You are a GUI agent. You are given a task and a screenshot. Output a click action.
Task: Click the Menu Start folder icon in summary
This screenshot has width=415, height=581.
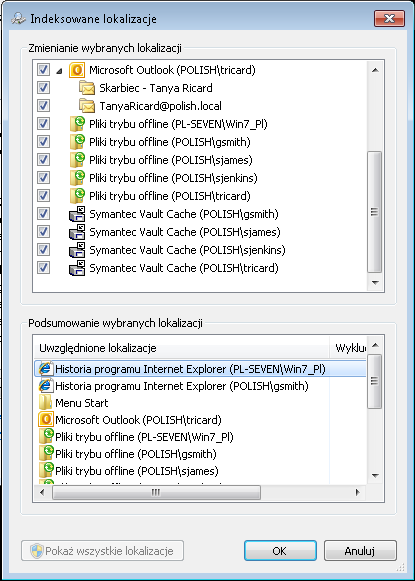pyautogui.click(x=46, y=403)
